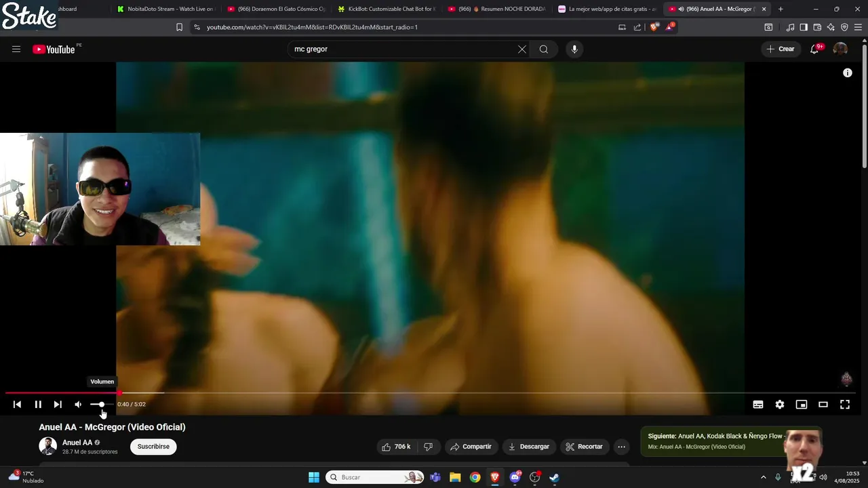Image resolution: width=868 pixels, height=488 pixels.
Task: Switch to theater mode
Action: pos(823,405)
